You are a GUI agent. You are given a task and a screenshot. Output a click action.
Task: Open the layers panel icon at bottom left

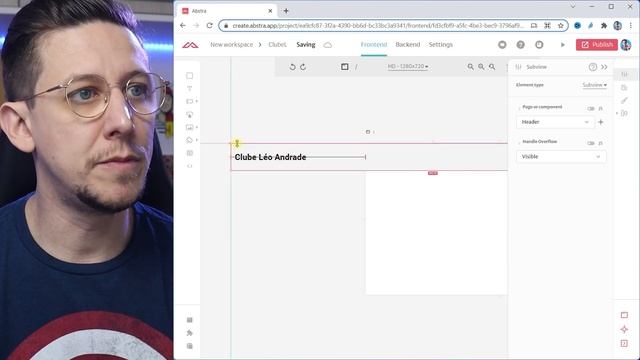click(189, 320)
